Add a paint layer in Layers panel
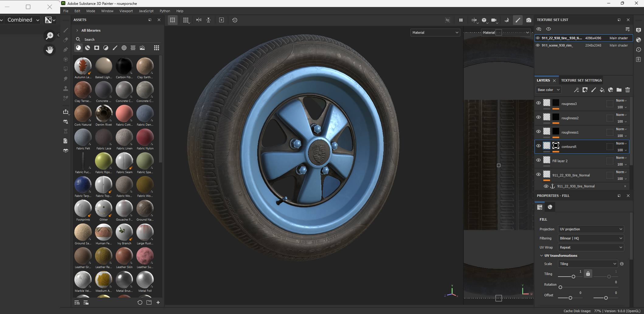Screen dimensions: 644x314 click(594, 90)
